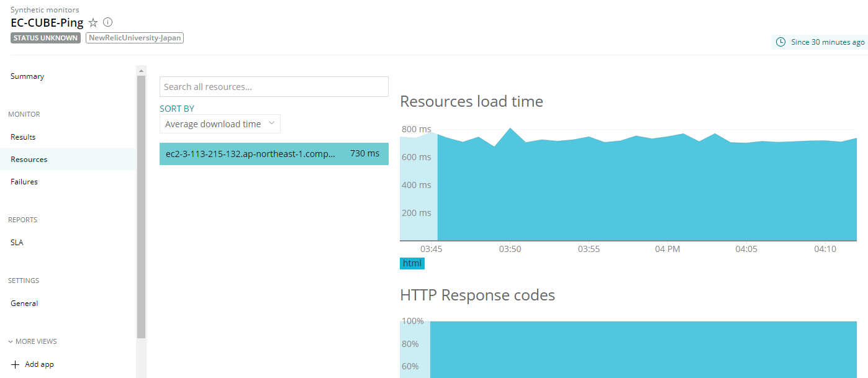Open the Average download time sort dropdown
The height and width of the screenshot is (378, 868).
click(220, 124)
